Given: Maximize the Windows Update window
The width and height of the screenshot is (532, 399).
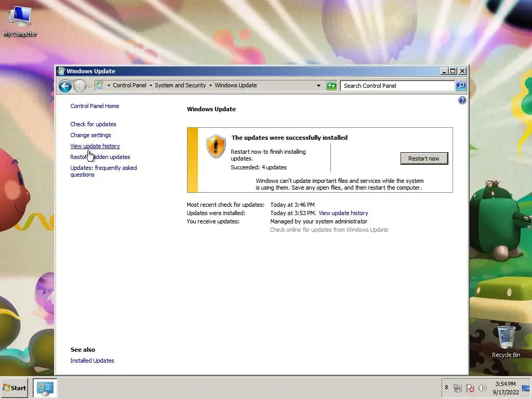Looking at the screenshot, I should click(x=453, y=71).
